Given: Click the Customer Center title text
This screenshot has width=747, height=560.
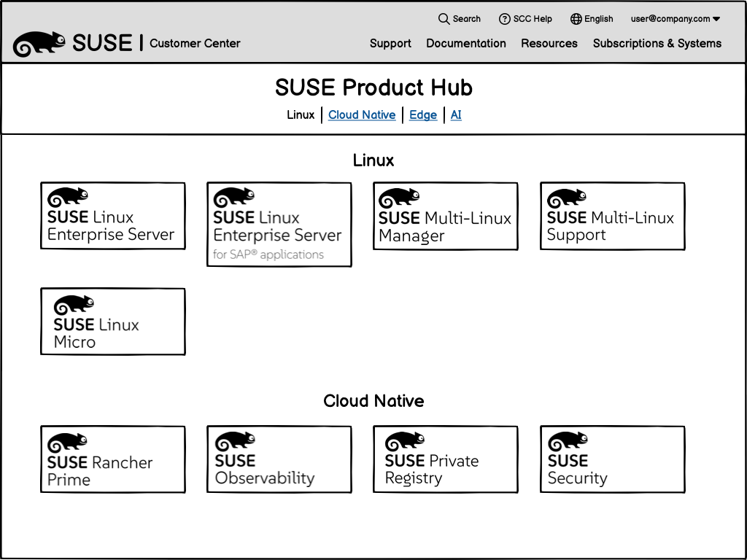Looking at the screenshot, I should pos(195,43).
